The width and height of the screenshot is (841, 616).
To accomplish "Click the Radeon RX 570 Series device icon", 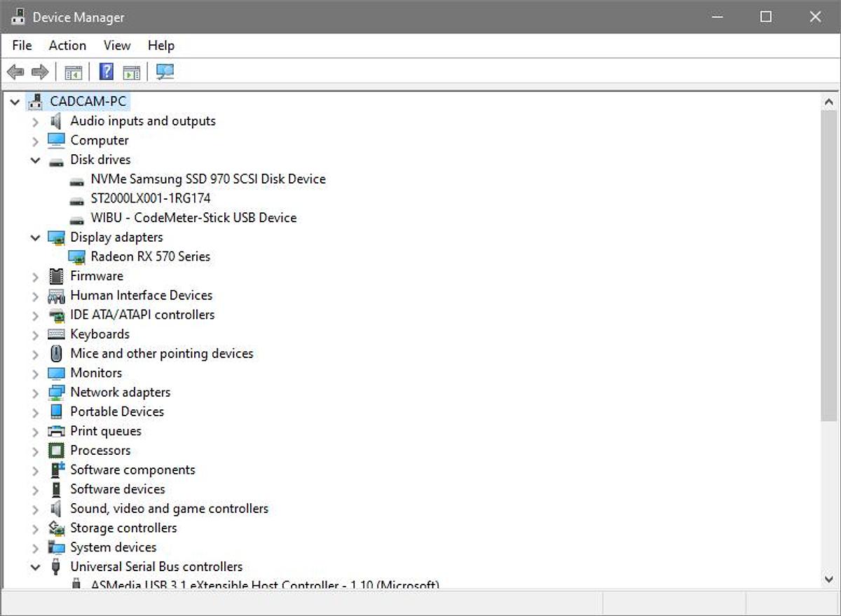I will point(77,256).
